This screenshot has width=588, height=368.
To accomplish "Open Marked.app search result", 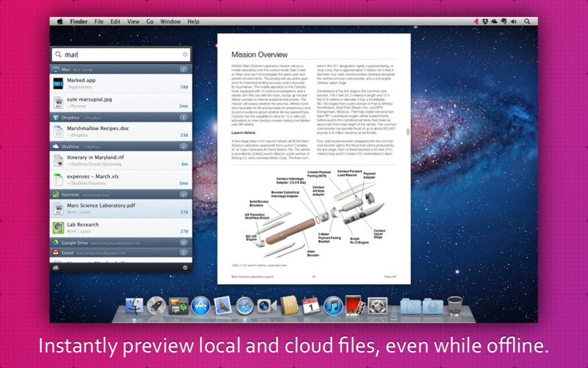I will tap(121, 83).
